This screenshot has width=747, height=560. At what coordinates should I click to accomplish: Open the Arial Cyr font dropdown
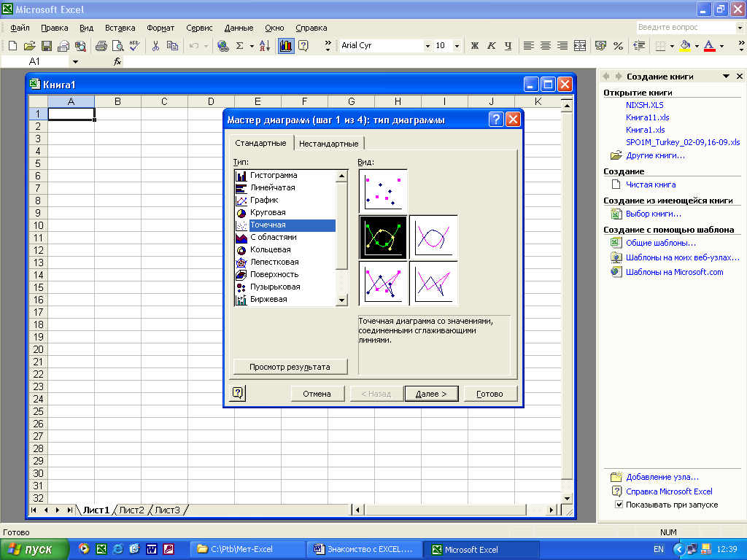point(427,46)
